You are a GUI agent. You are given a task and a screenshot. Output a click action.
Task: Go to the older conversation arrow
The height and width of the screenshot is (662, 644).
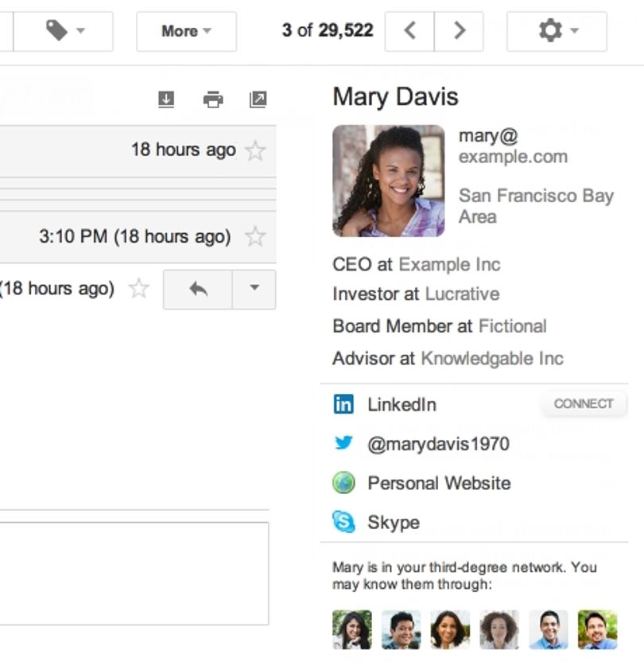pyautogui.click(x=459, y=31)
